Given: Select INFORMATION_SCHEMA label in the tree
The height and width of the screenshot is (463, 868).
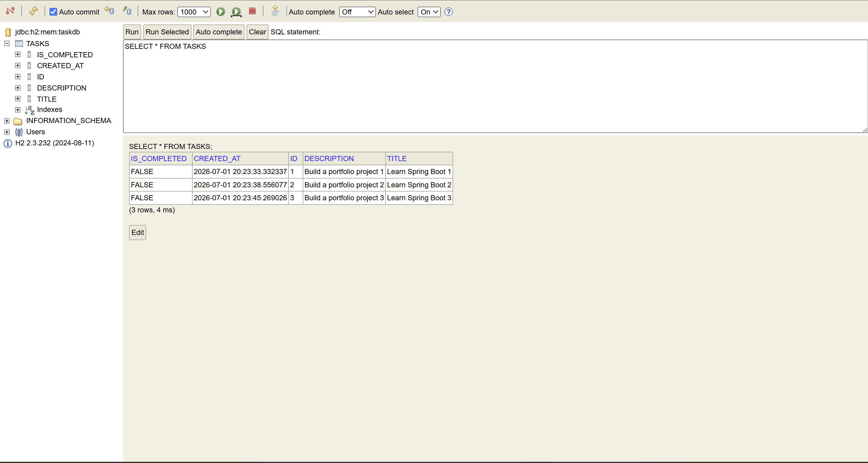Looking at the screenshot, I should click(x=69, y=120).
